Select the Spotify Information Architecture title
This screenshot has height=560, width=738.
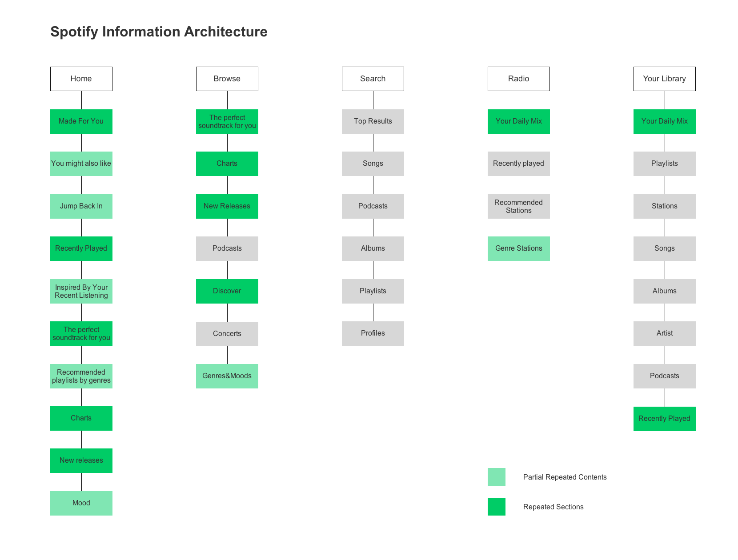pyautogui.click(x=158, y=32)
